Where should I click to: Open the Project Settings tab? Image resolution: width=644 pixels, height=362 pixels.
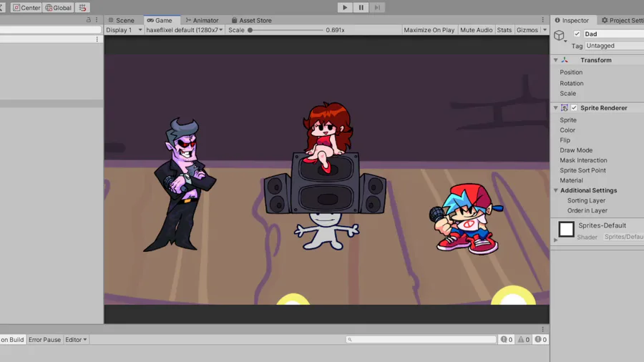tap(623, 20)
